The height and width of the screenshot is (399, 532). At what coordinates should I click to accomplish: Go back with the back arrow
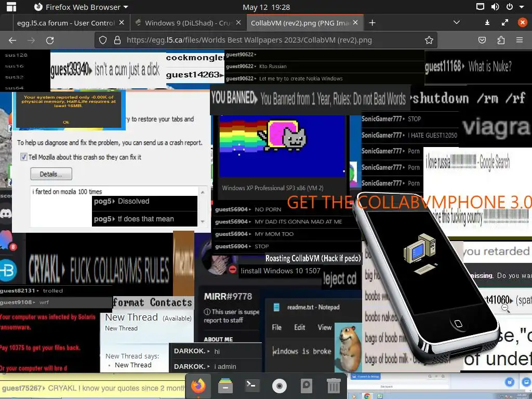pos(12,41)
